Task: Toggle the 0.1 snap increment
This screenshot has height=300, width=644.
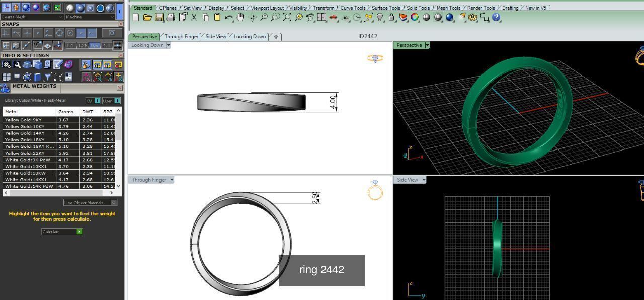Action: coord(70,46)
